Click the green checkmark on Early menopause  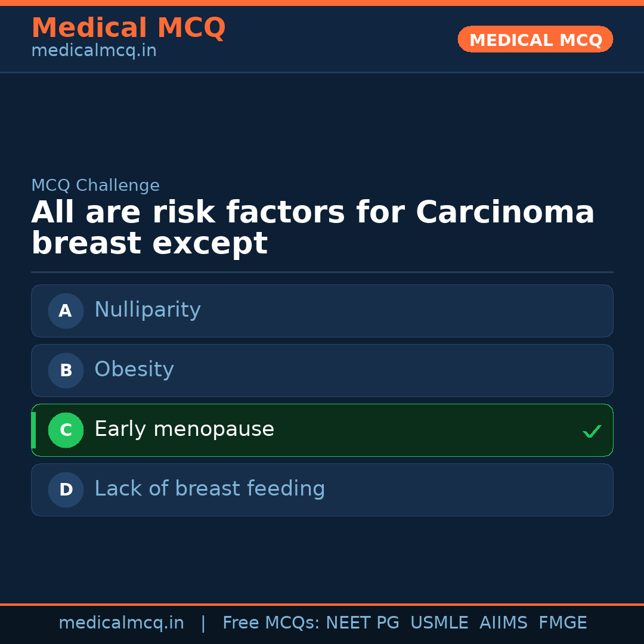(592, 431)
